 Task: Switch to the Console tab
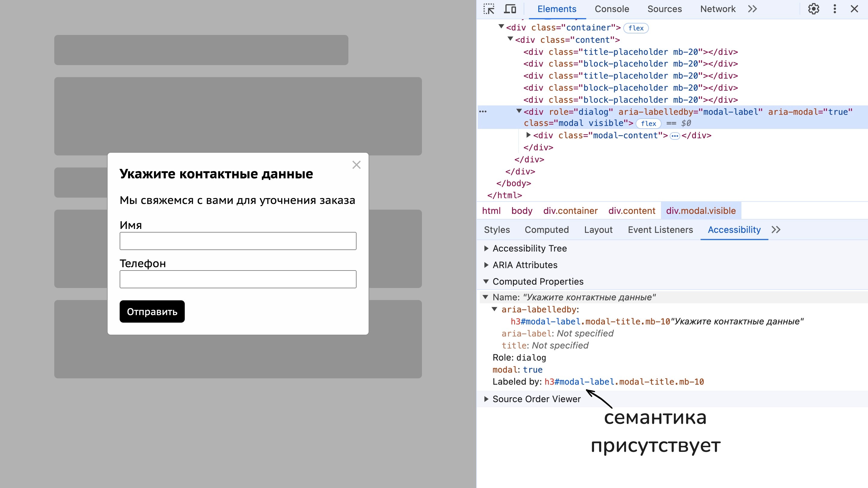612,9
